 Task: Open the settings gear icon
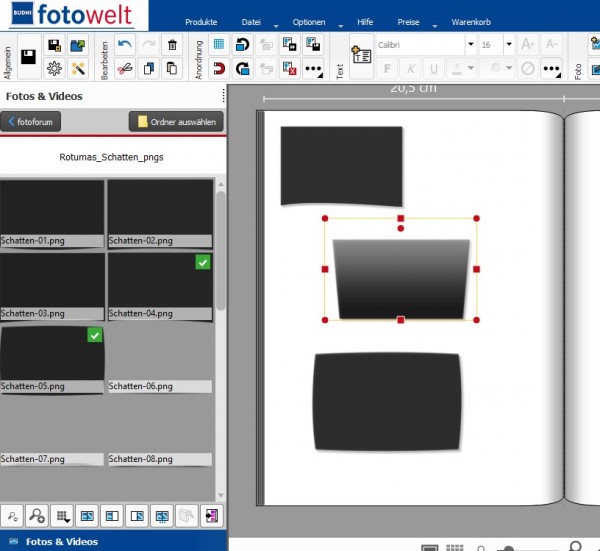[54, 68]
